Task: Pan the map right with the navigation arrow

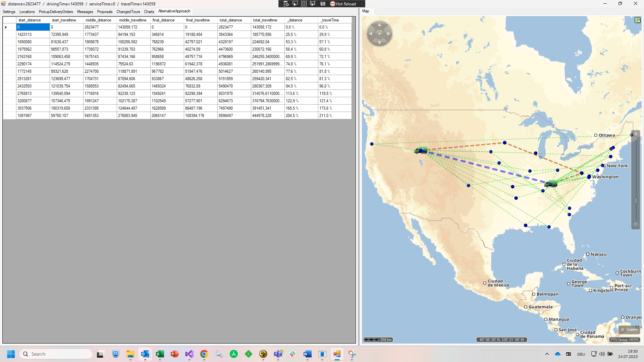Action: [388, 34]
